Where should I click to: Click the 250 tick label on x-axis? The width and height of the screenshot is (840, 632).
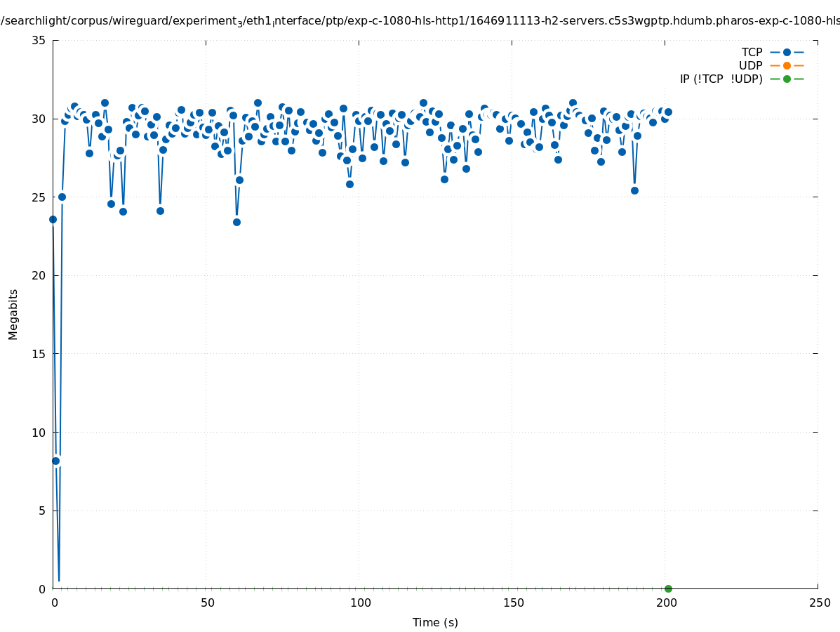(x=819, y=603)
